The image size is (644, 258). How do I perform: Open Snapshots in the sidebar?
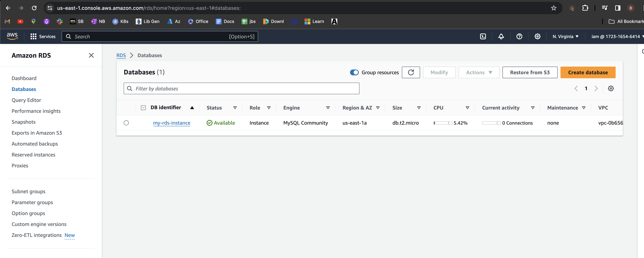23,122
